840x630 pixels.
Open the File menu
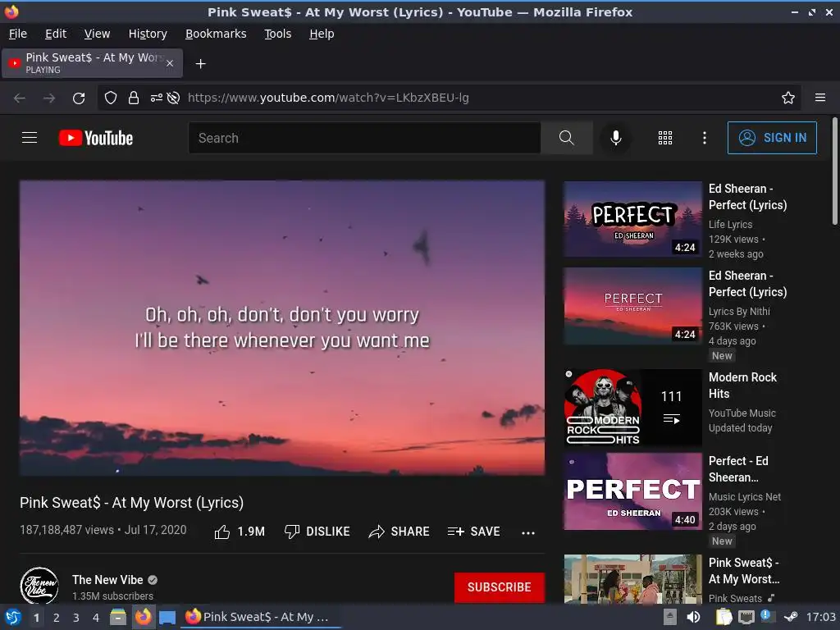click(x=18, y=34)
